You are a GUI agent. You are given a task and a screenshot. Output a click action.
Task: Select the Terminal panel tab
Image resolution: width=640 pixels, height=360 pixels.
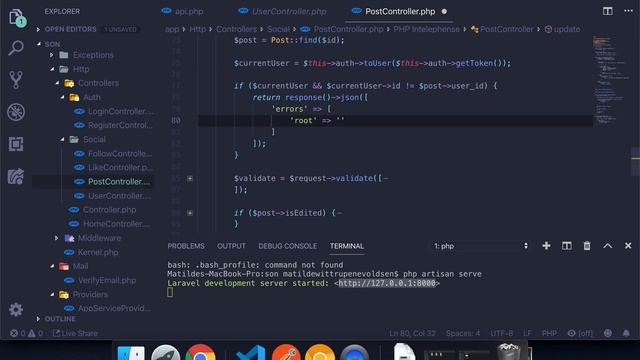click(x=347, y=246)
